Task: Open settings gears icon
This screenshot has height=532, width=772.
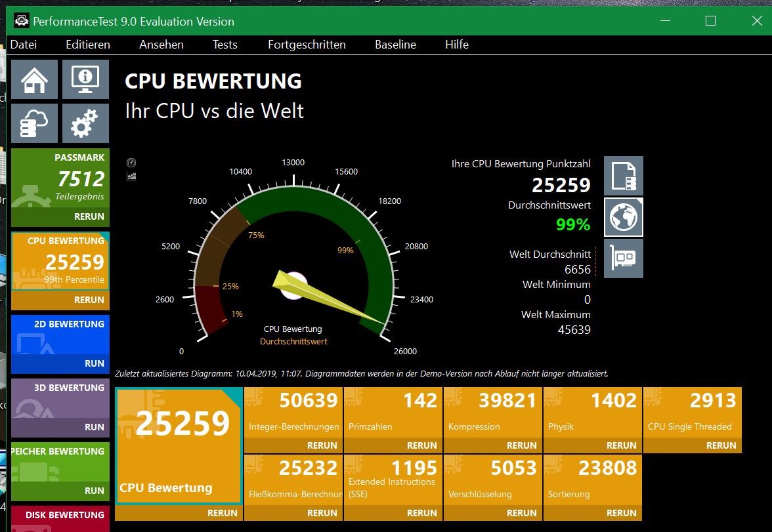Action: coord(85,123)
